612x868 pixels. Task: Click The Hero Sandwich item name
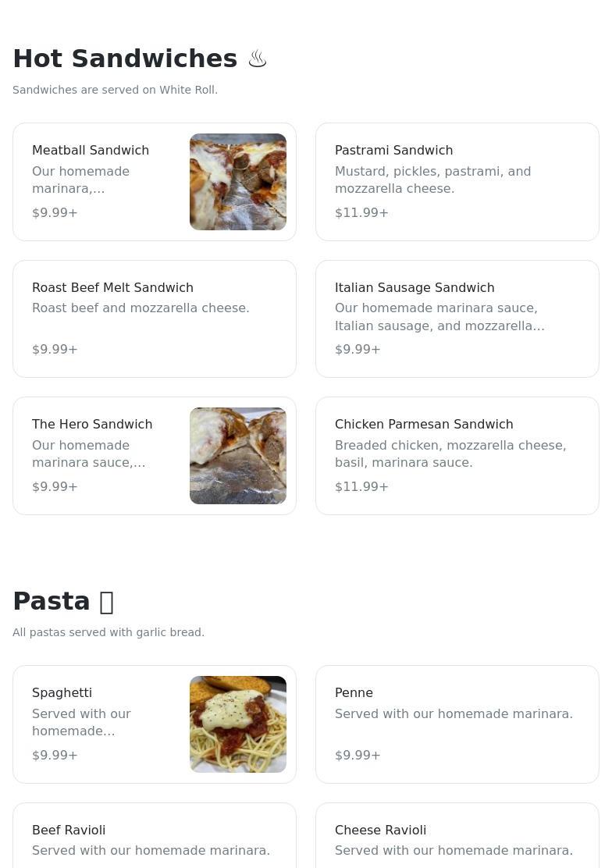point(92,425)
